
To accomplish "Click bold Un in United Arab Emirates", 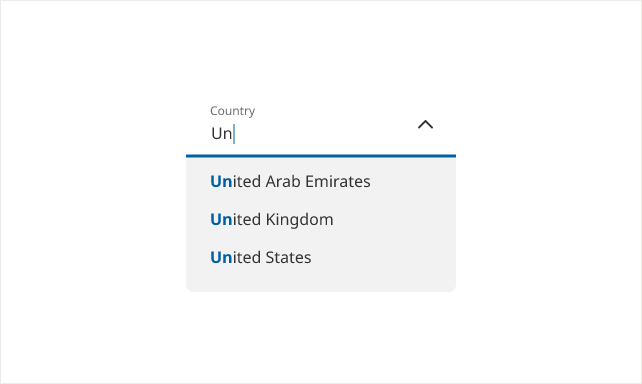I will (221, 181).
